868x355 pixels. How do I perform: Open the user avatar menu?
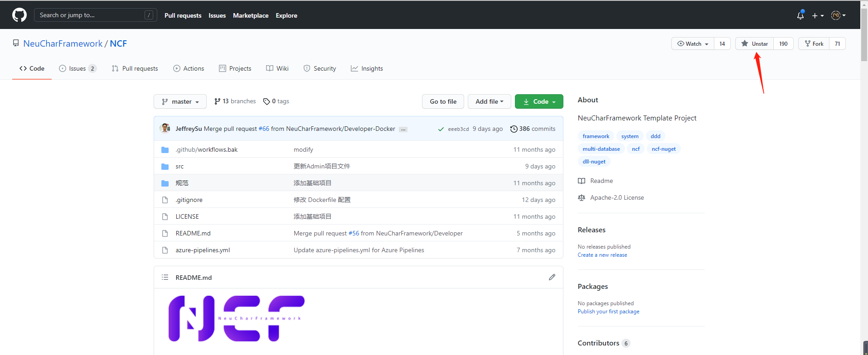(839, 15)
